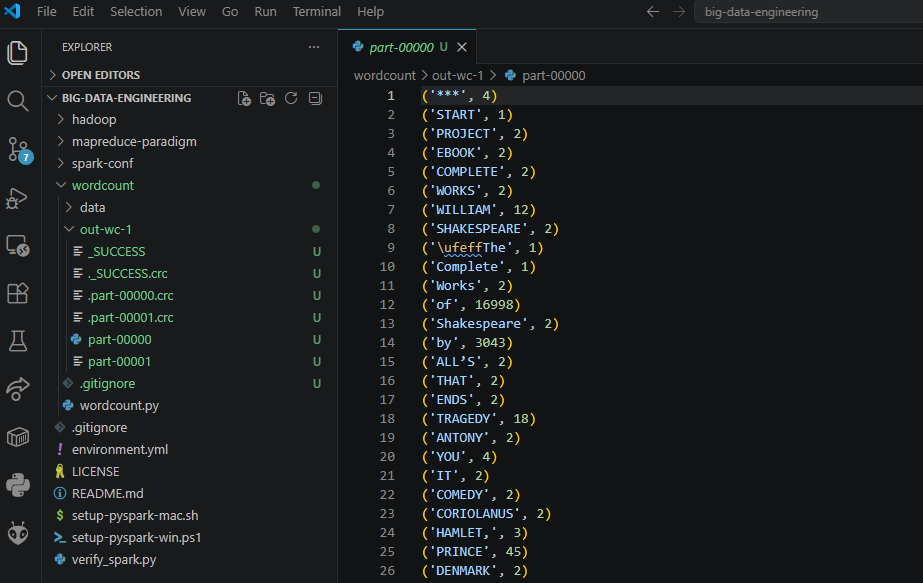Open the container box icon in activity bar
923x583 pixels.
pyautogui.click(x=18, y=437)
